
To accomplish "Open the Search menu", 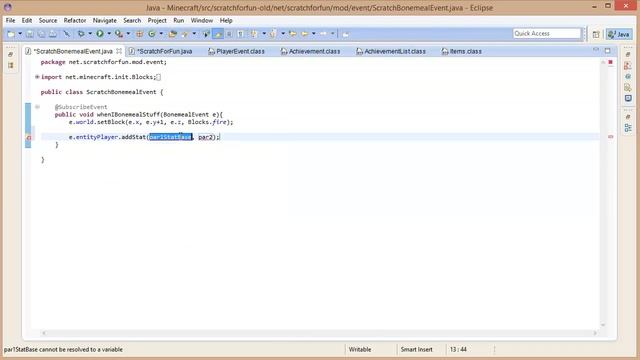I will click(x=132, y=20).
